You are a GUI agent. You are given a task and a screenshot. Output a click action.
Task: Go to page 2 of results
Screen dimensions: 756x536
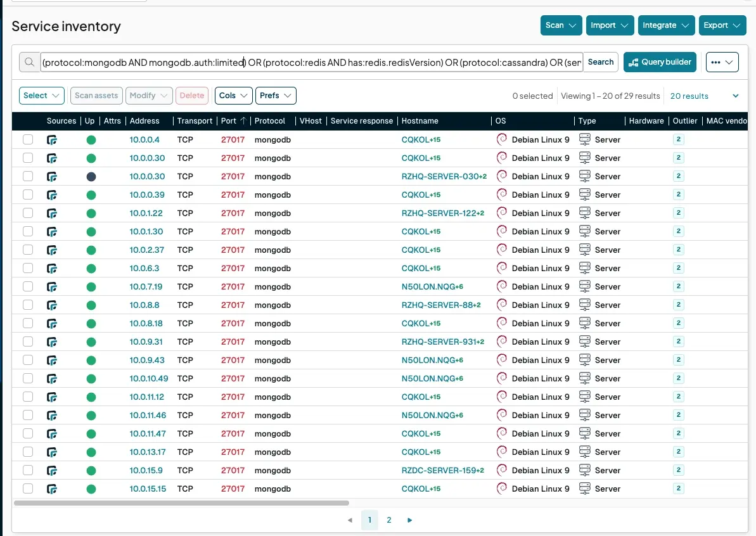pos(389,520)
